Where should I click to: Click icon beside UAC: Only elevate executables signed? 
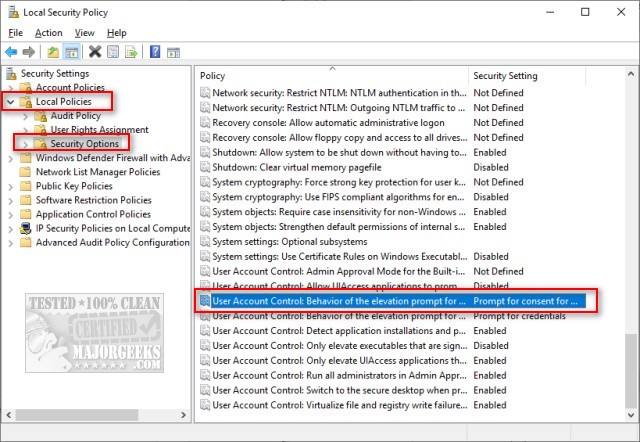[x=205, y=346]
